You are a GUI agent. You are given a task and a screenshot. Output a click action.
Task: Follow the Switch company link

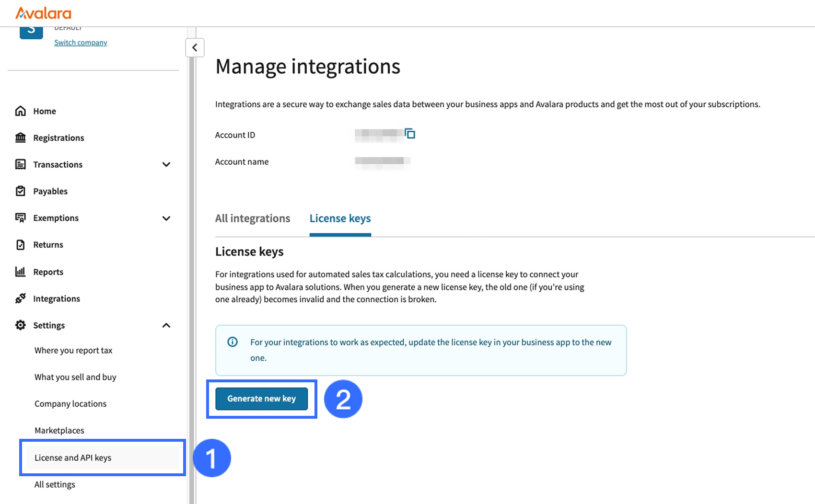coord(81,43)
